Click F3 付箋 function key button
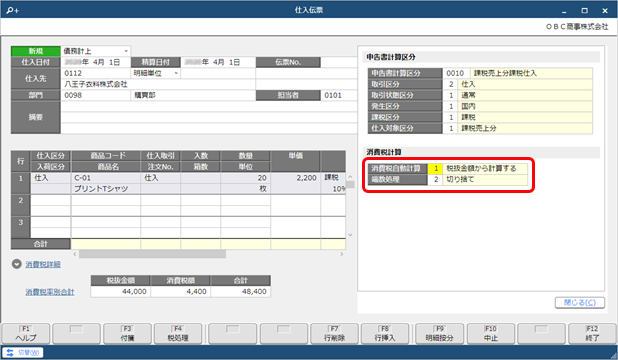The image size is (618, 360). click(x=127, y=334)
